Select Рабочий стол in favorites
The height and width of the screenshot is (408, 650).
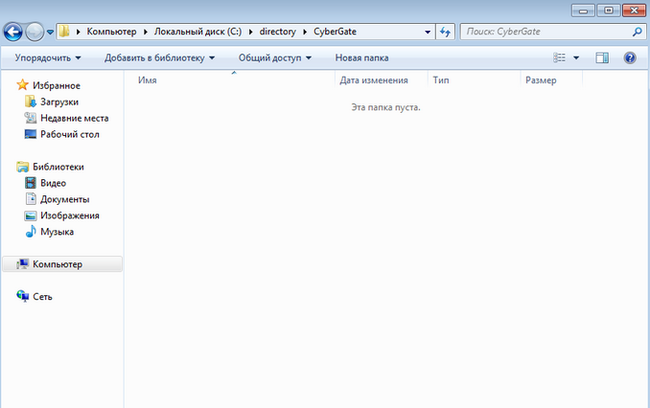[69, 134]
